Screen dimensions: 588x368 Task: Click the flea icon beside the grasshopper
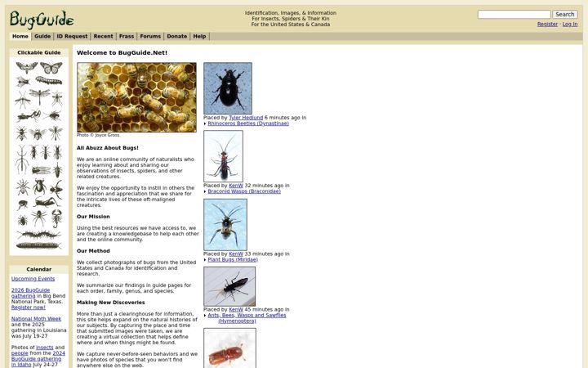click(x=22, y=204)
